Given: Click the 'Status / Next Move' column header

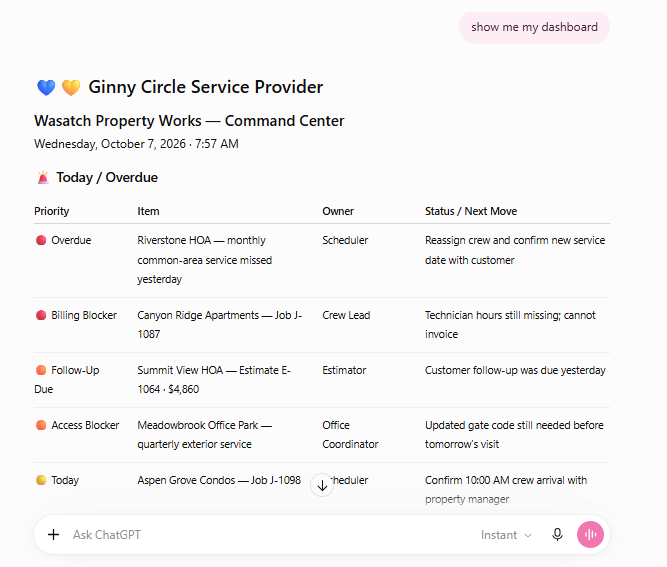Looking at the screenshot, I should pyautogui.click(x=471, y=211).
